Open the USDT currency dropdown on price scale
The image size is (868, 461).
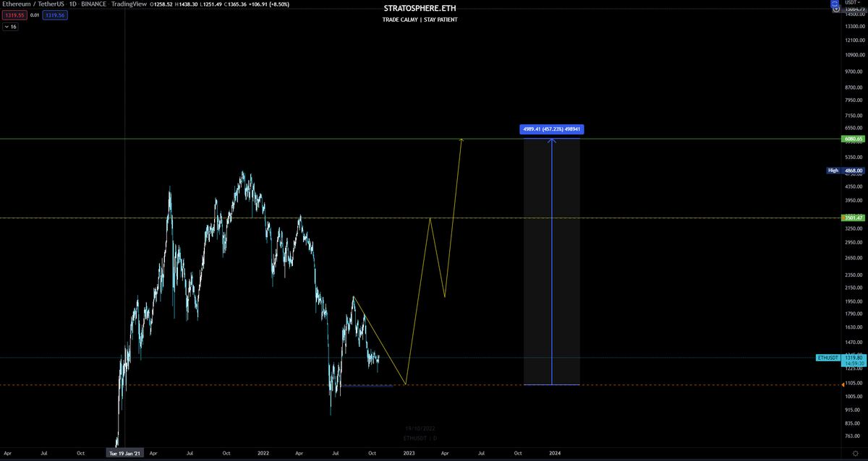[x=851, y=2]
